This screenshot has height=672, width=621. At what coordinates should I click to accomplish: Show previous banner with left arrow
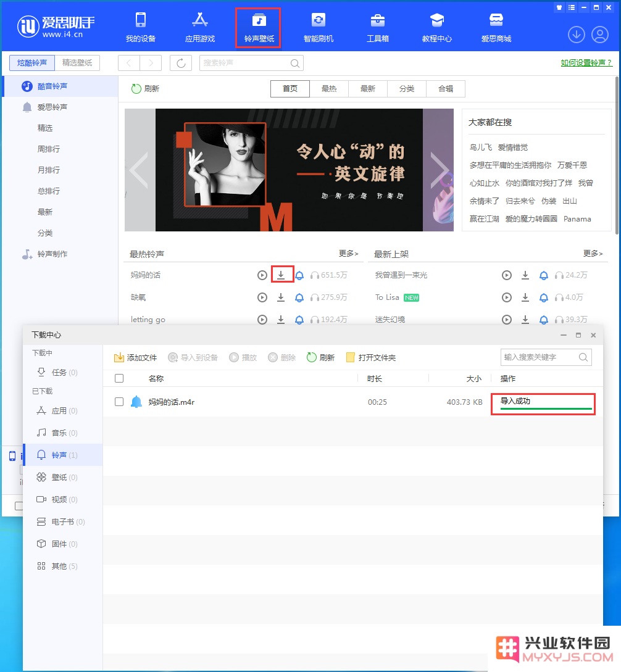click(138, 170)
